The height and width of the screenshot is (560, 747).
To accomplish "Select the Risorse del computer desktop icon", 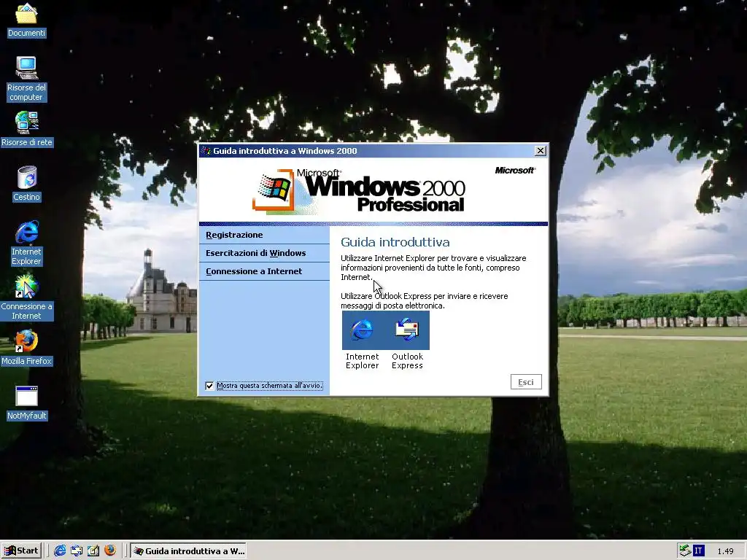I will coord(26,79).
